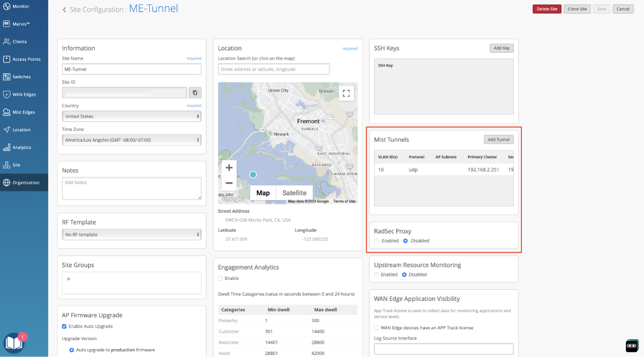Click the Location Search input field
Viewport: 644px width, 359px height.
click(274, 69)
